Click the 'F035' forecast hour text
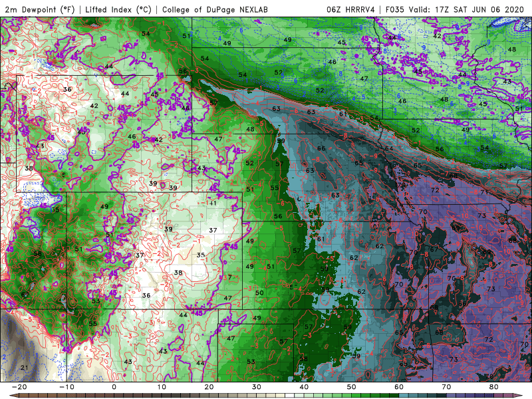Image resolution: width=532 pixels, height=399 pixels. click(394, 9)
